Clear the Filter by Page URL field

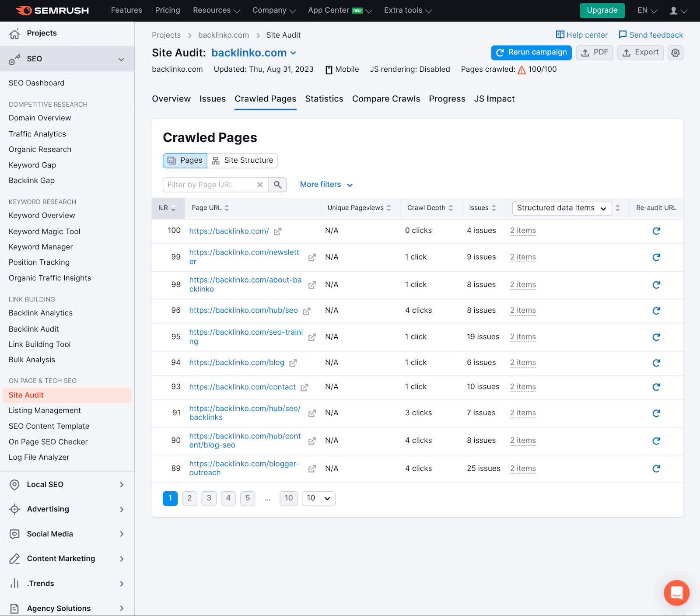pos(260,185)
